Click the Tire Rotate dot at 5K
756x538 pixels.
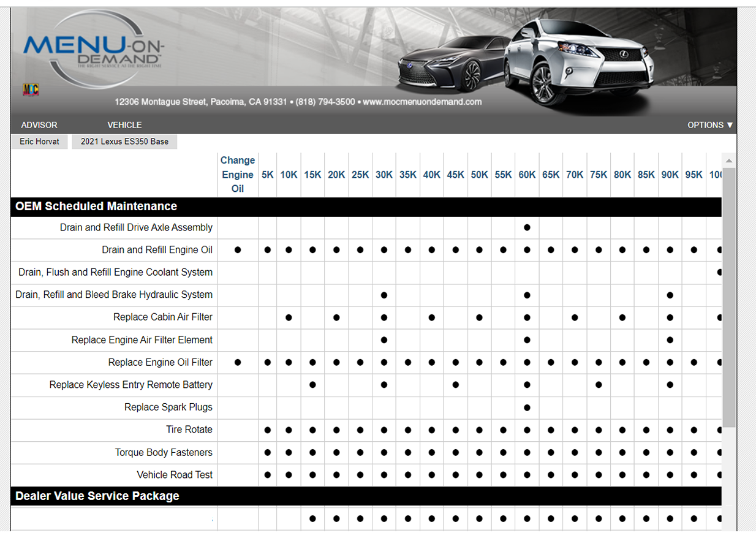coord(268,430)
